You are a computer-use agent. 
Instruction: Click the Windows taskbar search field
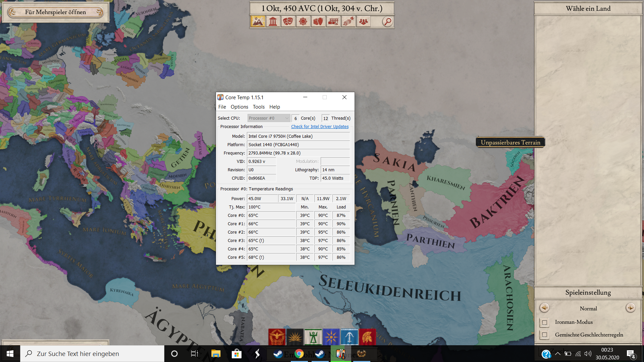[92, 354]
